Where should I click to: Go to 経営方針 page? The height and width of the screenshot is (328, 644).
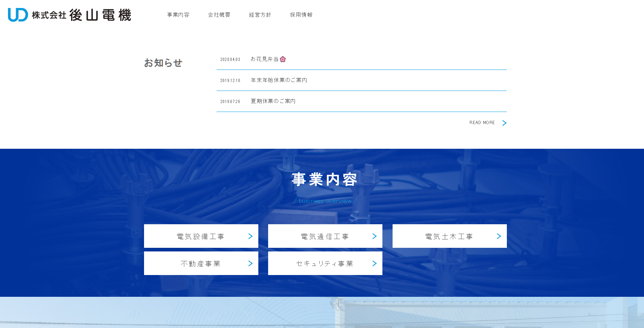click(x=260, y=15)
